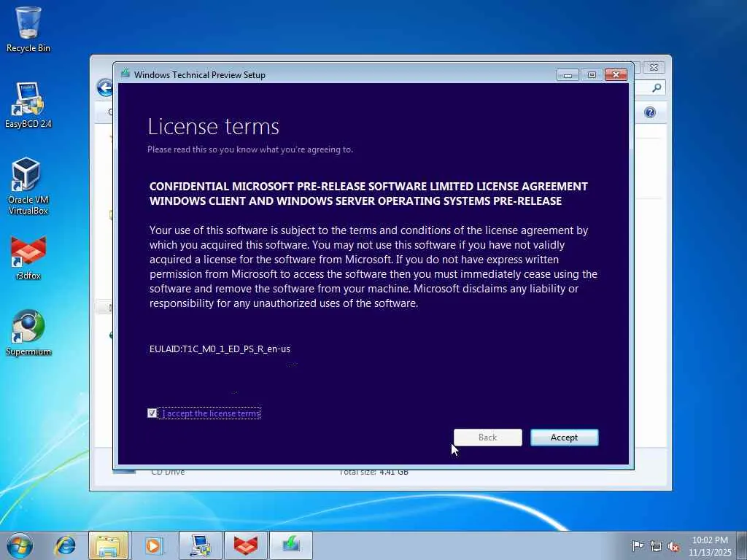Open the Windows Start menu orb
Viewport: 747px width, 560px height.
coord(20,545)
